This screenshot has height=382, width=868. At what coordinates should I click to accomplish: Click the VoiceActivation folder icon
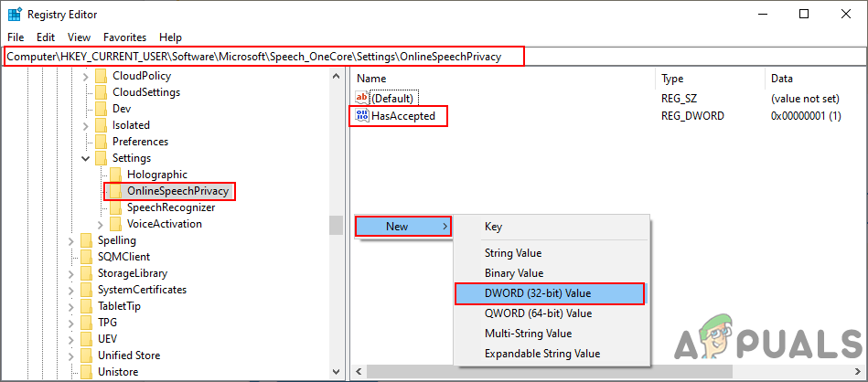tap(115, 224)
